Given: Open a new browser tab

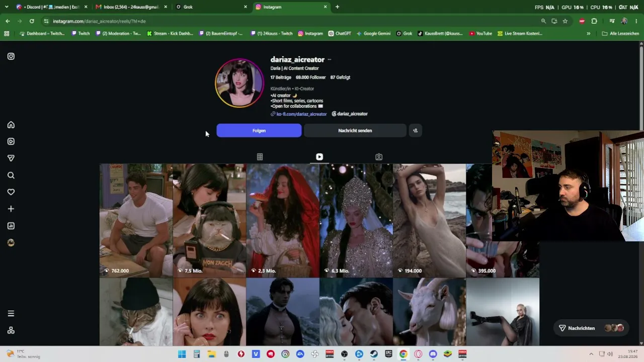Looking at the screenshot, I should [337, 7].
